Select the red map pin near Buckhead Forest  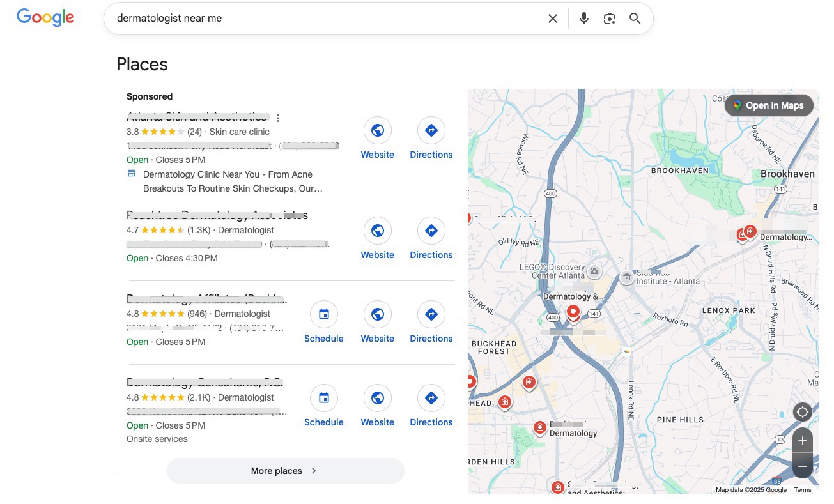click(530, 382)
